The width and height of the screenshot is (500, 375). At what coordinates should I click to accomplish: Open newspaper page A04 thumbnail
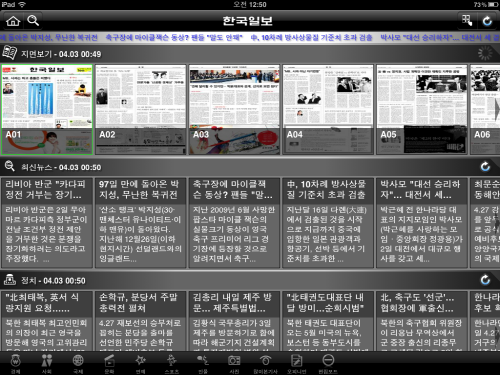(x=328, y=110)
